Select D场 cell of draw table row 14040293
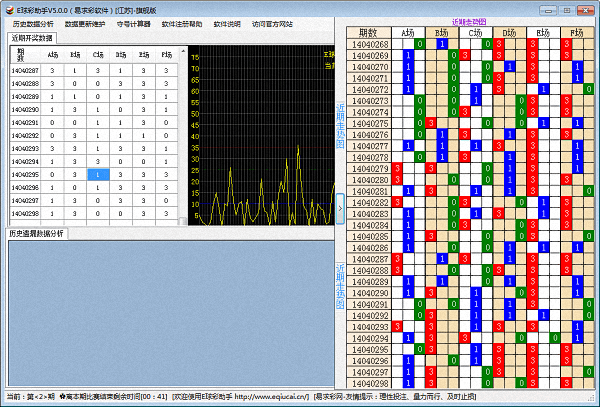Viewport: 600px width, 407px height. [x=121, y=148]
